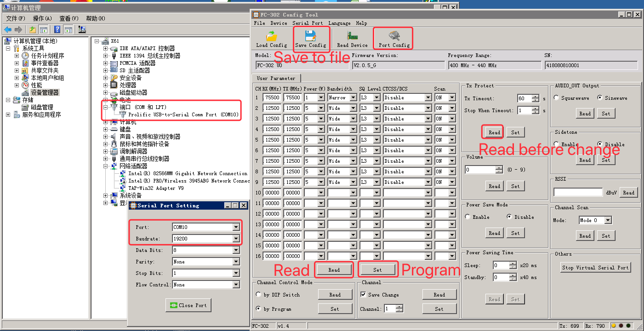The width and height of the screenshot is (644, 331).
Task: Select Intel PRO/Wireless 3945ABG network device
Action: click(x=188, y=181)
